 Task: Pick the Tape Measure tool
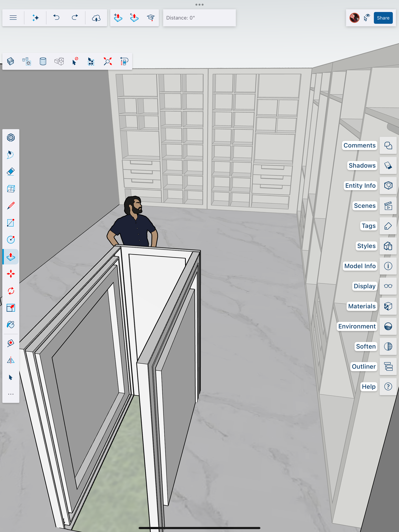coord(11,343)
